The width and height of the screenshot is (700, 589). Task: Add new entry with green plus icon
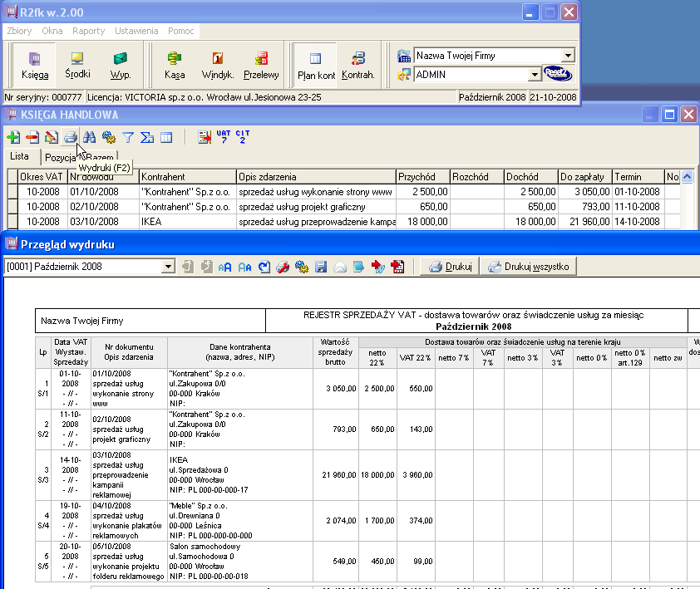[13, 137]
